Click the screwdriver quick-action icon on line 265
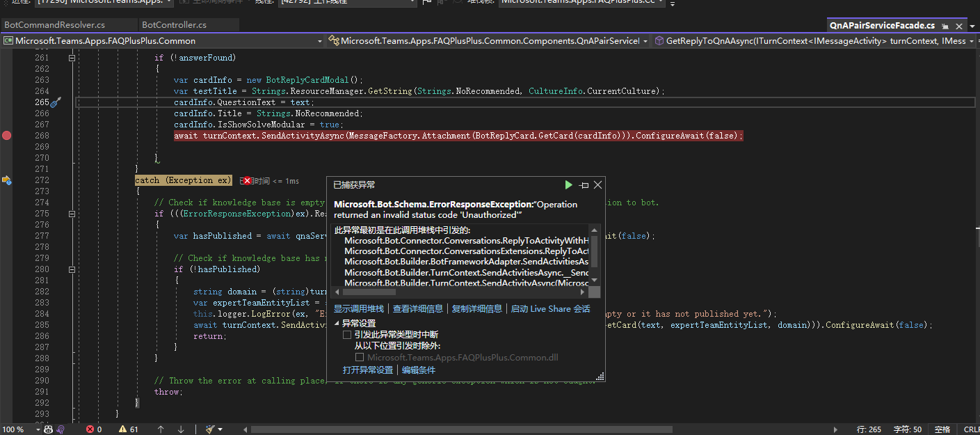Viewport: 980px width, 435px height. pos(56,102)
